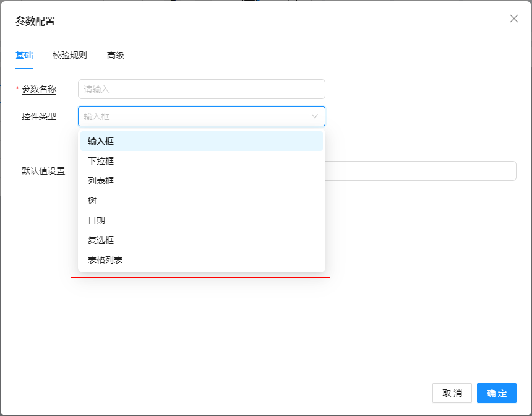Click the 控件类型 select box placeholder text

click(x=98, y=116)
